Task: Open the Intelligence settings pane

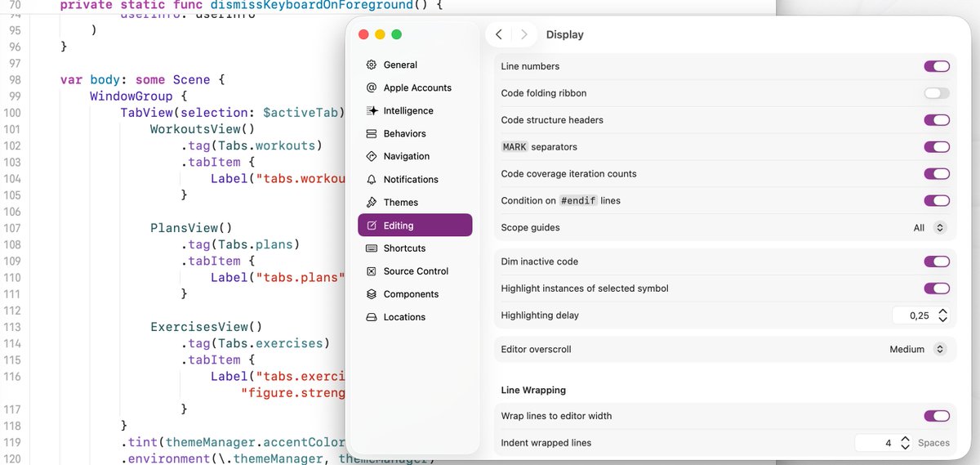Action: 415,110
